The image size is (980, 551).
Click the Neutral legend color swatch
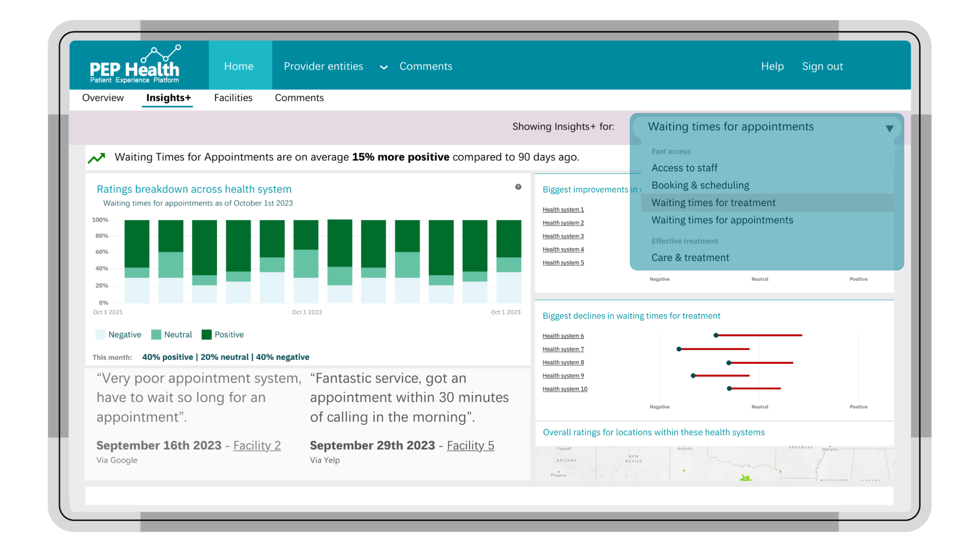[x=156, y=335]
